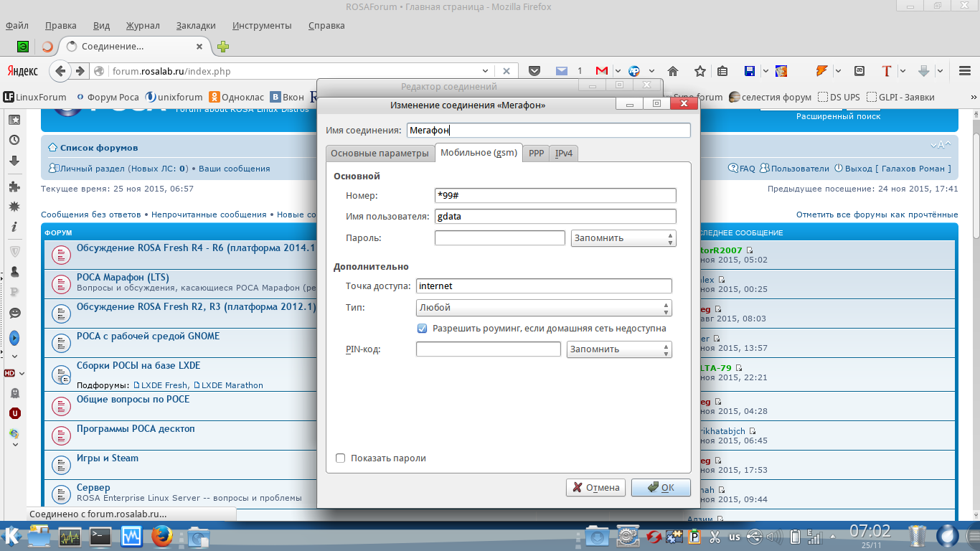Bookmark this page with the star icon
The width and height of the screenshot is (980, 551).
click(x=699, y=71)
